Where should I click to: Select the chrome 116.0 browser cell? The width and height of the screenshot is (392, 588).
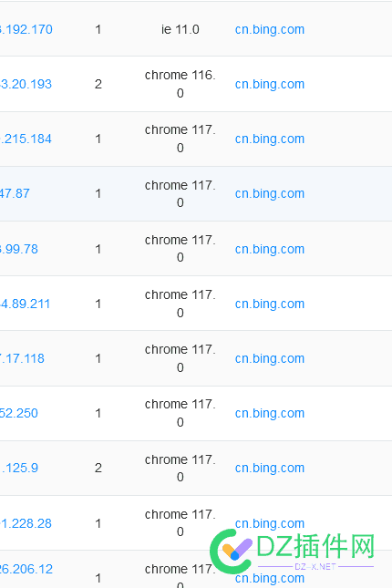pos(181,84)
